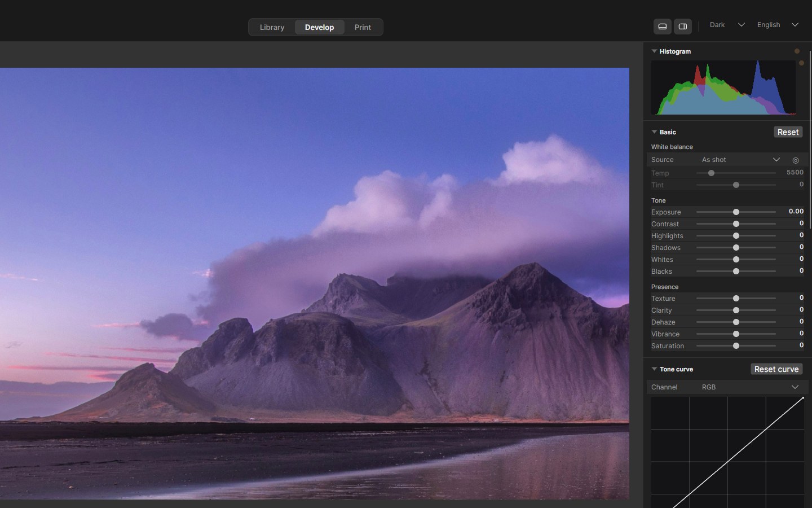Click the Temp value 5500
812x508 pixels.
click(795, 172)
